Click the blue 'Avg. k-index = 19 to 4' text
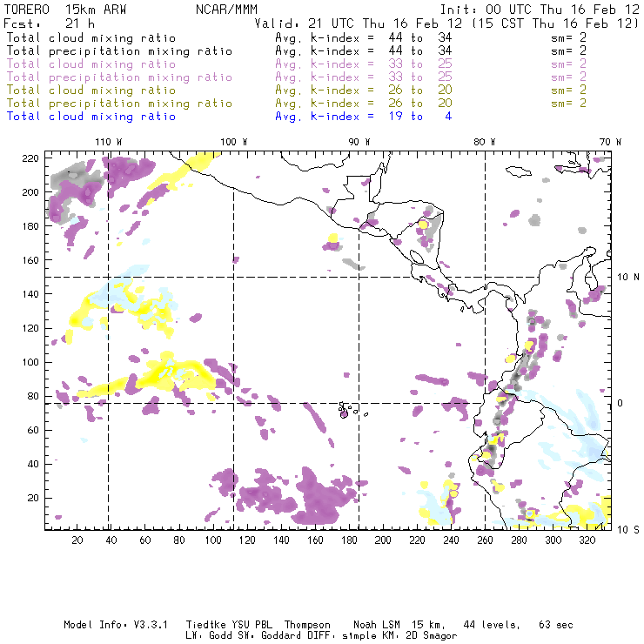This screenshot has height=644, width=644. 364,117
